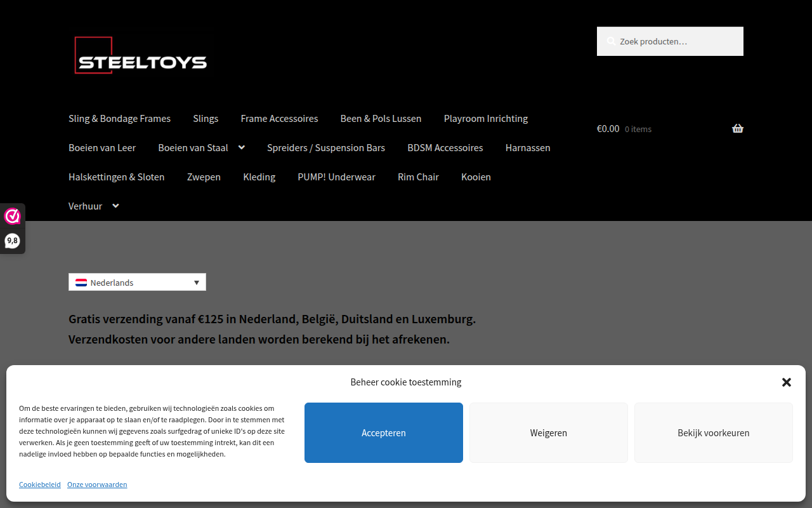Image resolution: width=812 pixels, height=508 pixels.
Task: Click the Beheer cookie toestemming title
Action: pyautogui.click(x=406, y=382)
